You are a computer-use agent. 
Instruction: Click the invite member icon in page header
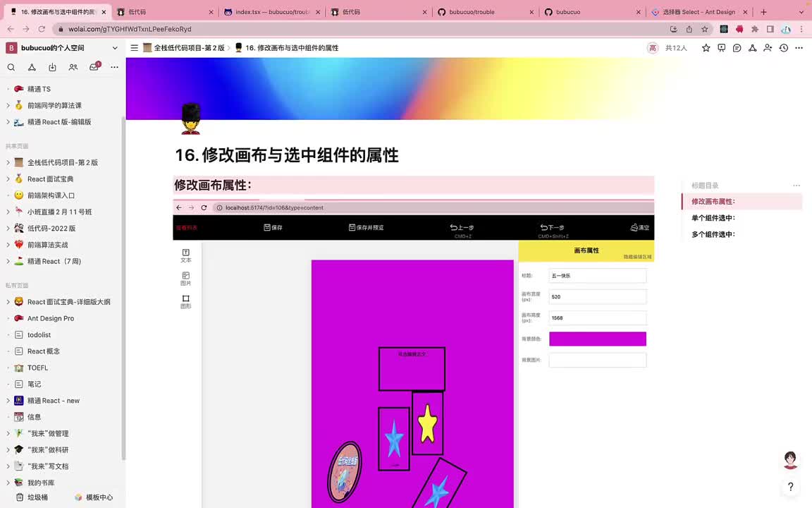pos(768,48)
